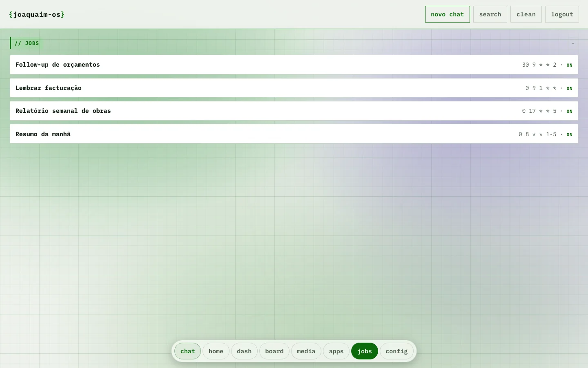Screen dimensions: 588x368
Task: Open the search button in header
Action: point(490,14)
